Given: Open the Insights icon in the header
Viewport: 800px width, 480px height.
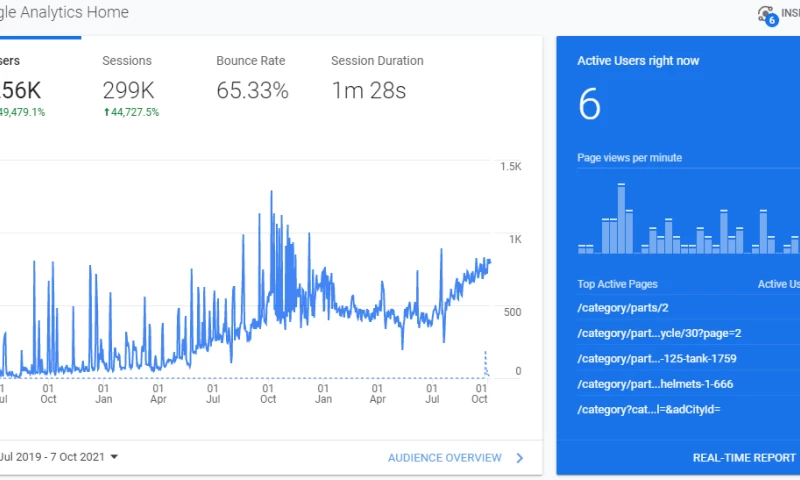Looking at the screenshot, I should [767, 14].
